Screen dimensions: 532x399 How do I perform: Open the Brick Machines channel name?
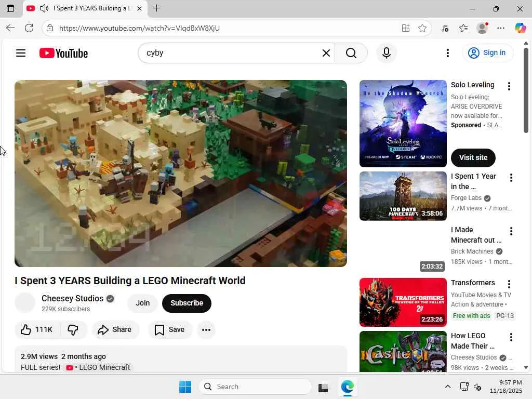pyautogui.click(x=472, y=251)
